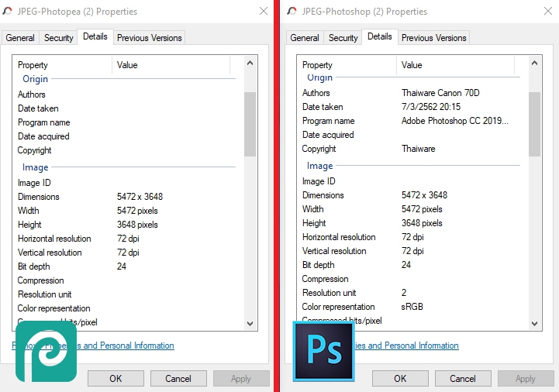Screen dimensions: 559x392
Task: Click Apply in JPEG-Photoshop Properties
Action: point(526,379)
